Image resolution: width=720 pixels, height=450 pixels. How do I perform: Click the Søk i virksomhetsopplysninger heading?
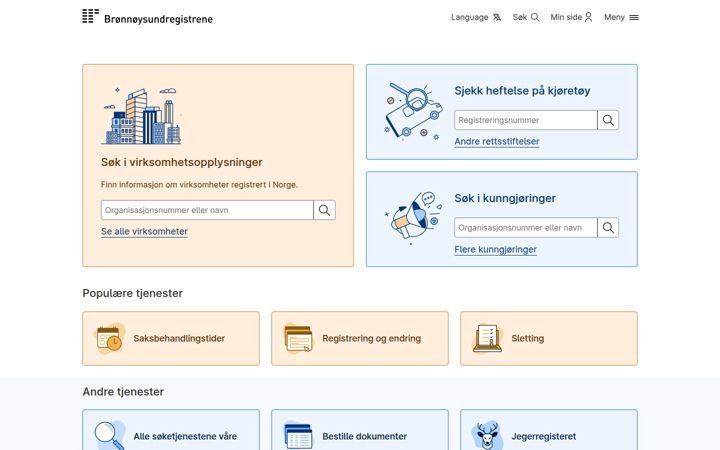pyautogui.click(x=182, y=162)
